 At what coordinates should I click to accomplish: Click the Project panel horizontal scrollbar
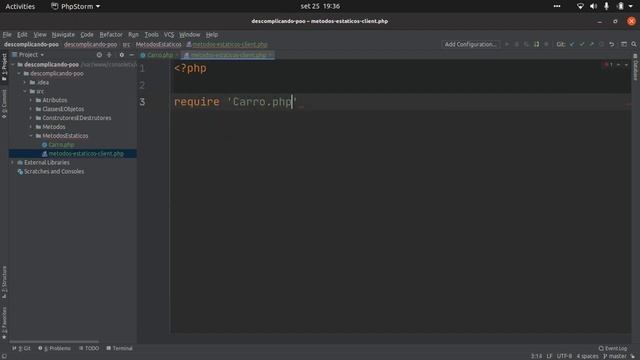pyautogui.click(x=54, y=341)
